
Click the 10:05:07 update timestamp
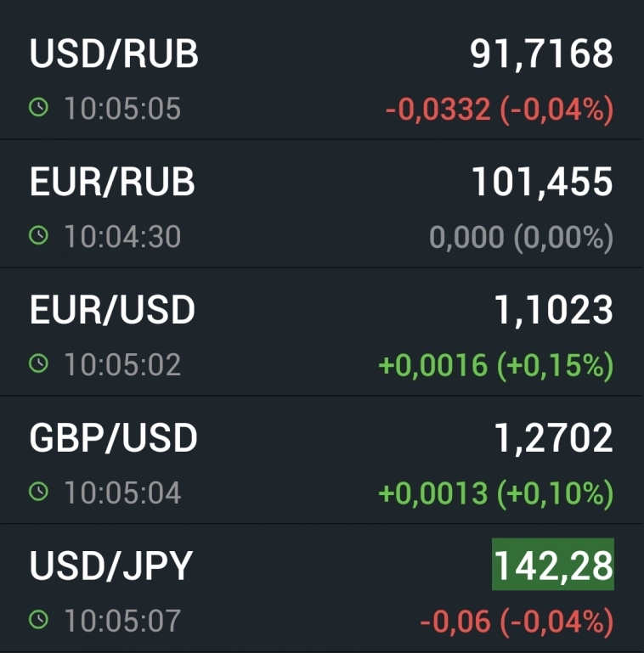pos(122,621)
